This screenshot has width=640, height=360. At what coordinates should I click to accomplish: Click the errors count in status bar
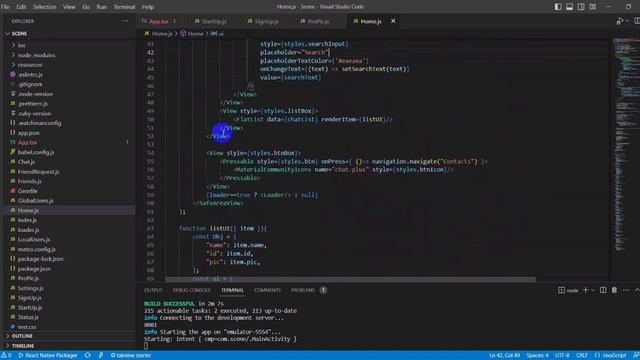pyautogui.click(x=6, y=356)
